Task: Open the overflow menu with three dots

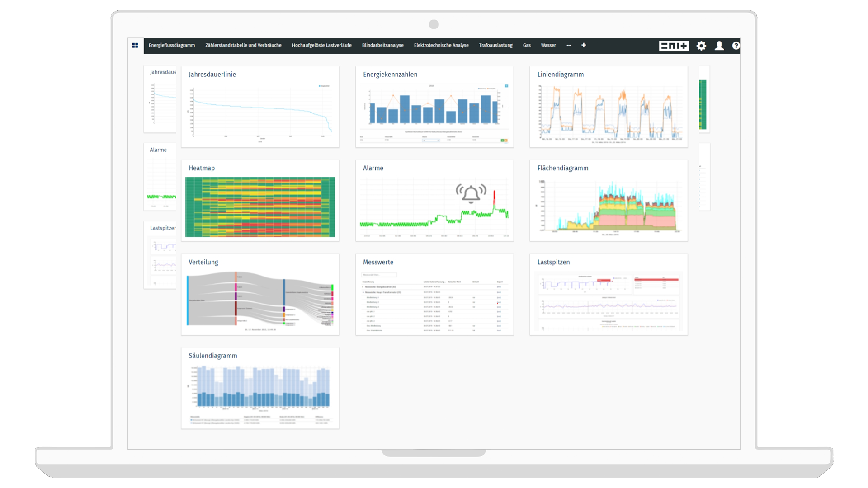Action: point(569,45)
